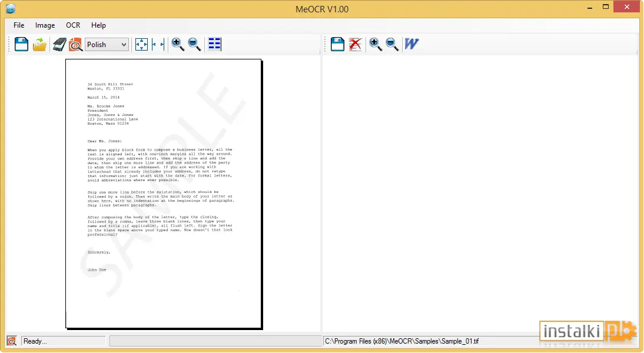Viewport: 644px width, 353px height.
Task: Click the layout columns icon
Action: pos(214,44)
